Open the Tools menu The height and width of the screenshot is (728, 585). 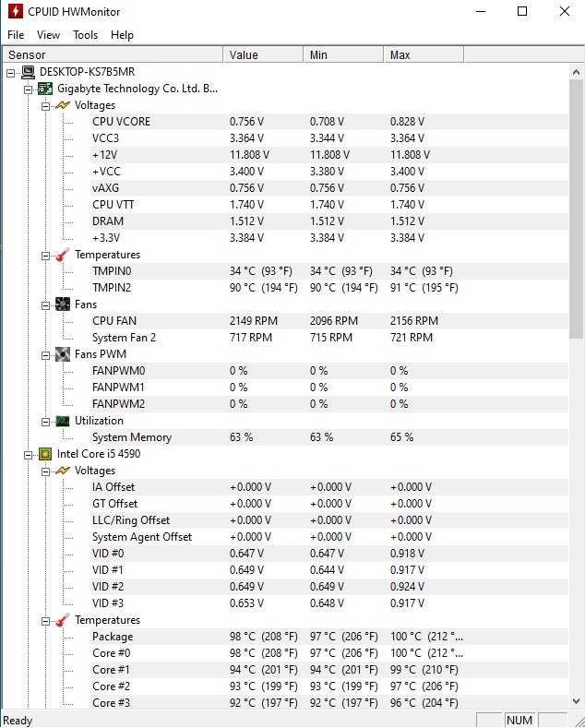coord(86,35)
